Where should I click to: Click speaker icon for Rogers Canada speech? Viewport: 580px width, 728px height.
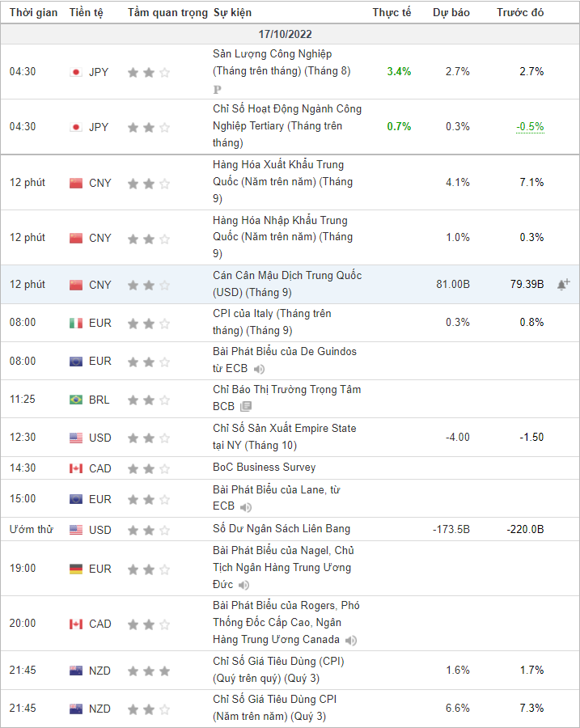351,641
